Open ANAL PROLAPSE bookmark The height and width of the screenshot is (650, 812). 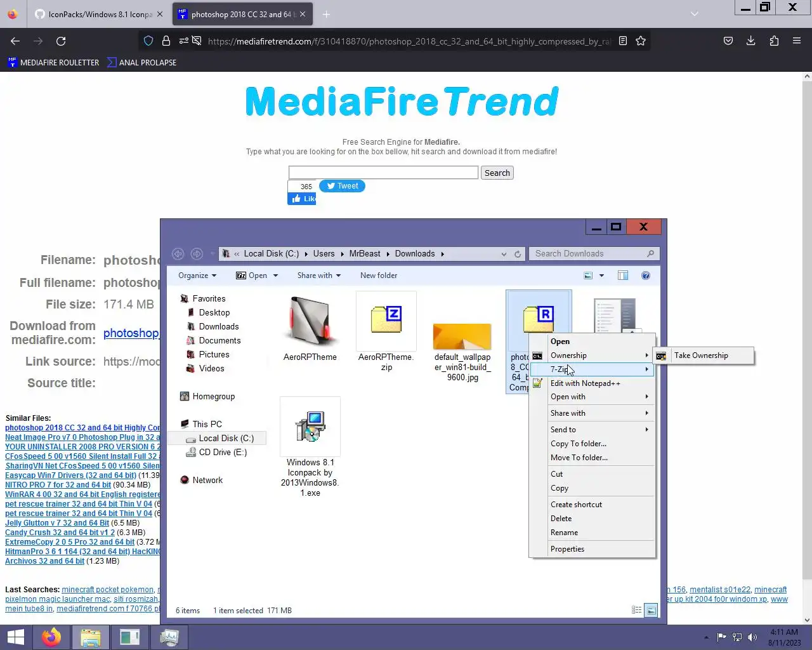142,62
